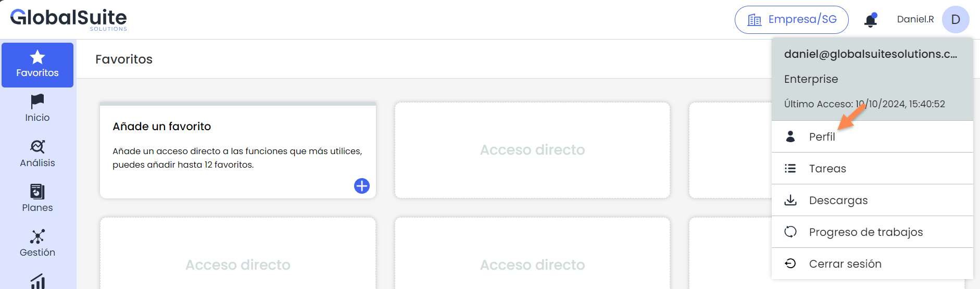Open the Análisis sidebar icon
Viewport: 980px width, 289px height.
(37, 146)
